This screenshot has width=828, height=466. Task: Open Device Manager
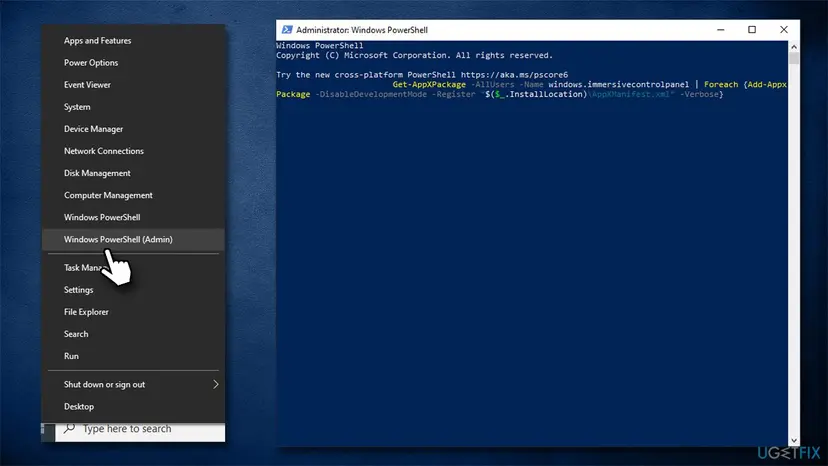pyautogui.click(x=133, y=129)
